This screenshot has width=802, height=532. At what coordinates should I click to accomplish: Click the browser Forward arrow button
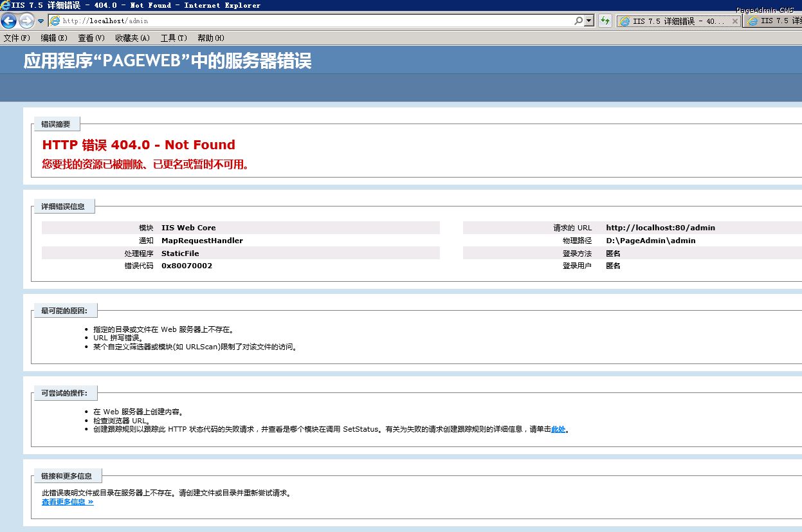point(26,21)
